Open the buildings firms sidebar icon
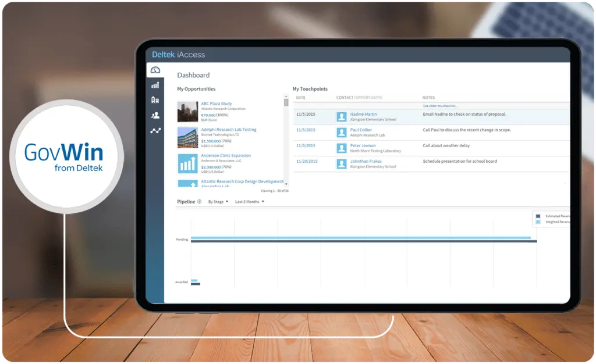 [x=155, y=100]
